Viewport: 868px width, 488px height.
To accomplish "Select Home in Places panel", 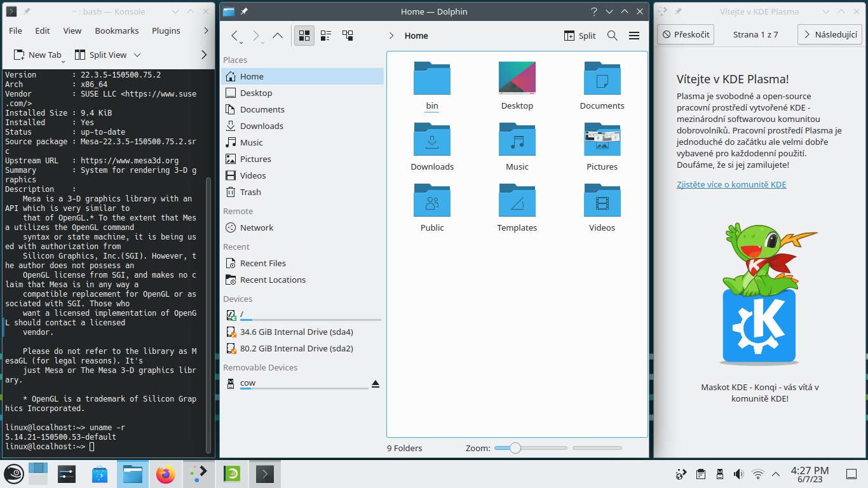I will pyautogui.click(x=302, y=76).
